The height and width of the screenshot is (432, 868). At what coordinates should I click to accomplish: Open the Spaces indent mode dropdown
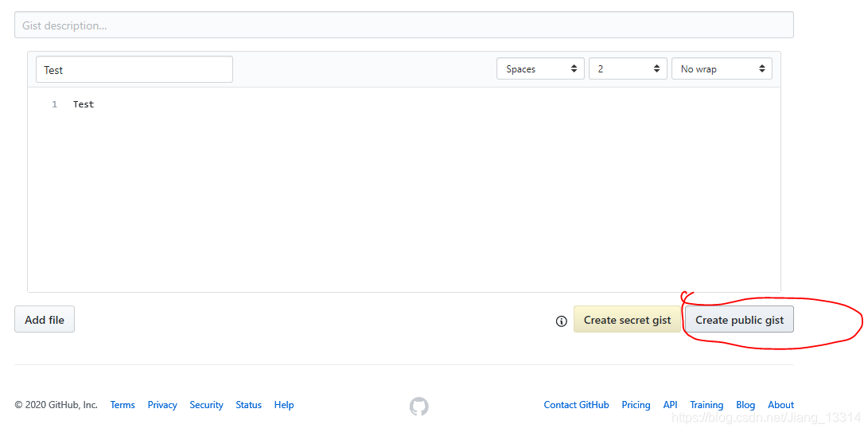pos(540,69)
